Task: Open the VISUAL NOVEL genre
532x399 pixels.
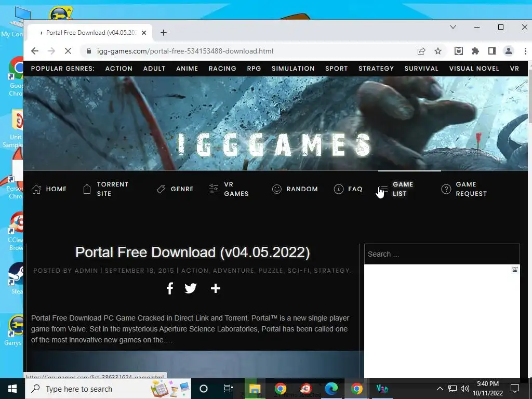Action: (x=474, y=69)
